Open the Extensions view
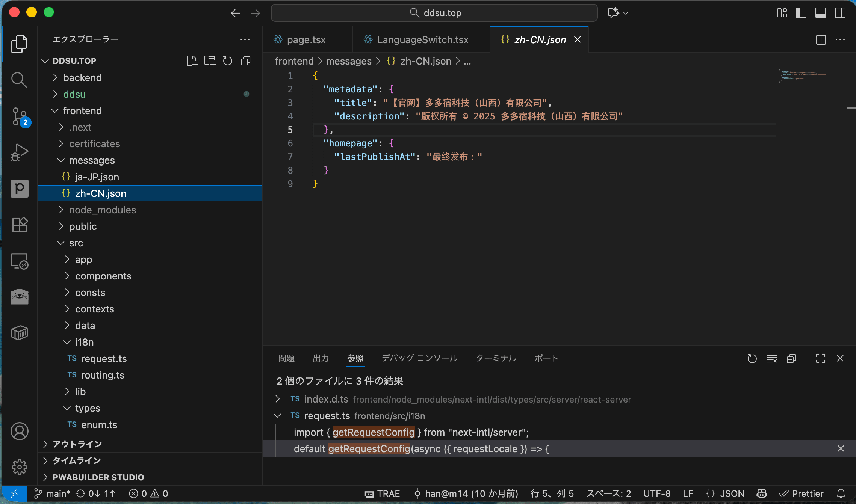The image size is (856, 504). (19, 225)
